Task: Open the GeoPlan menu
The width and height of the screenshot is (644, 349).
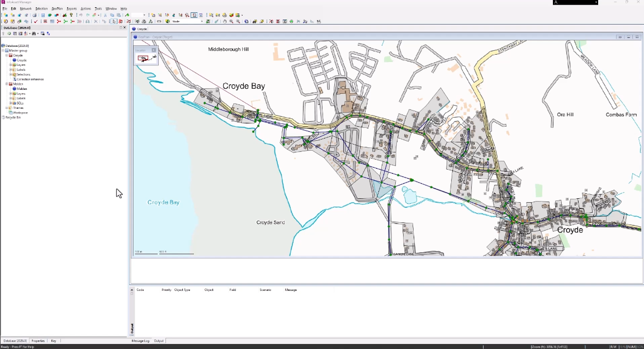Action: [58, 8]
